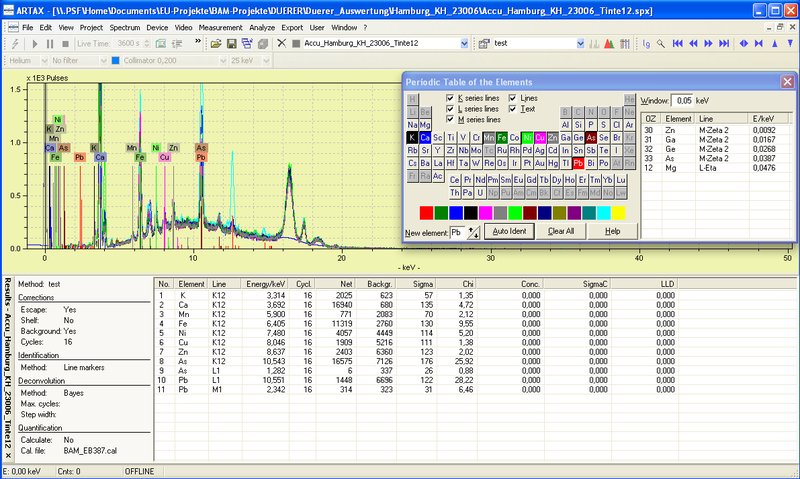The image size is (800, 479).
Task: Decrease vertical scale with down-arrow icon
Action: [x=790, y=44]
